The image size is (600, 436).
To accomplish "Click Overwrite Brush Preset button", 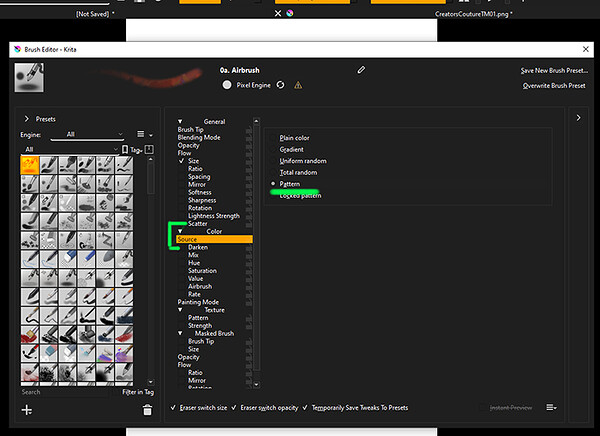I will point(554,86).
